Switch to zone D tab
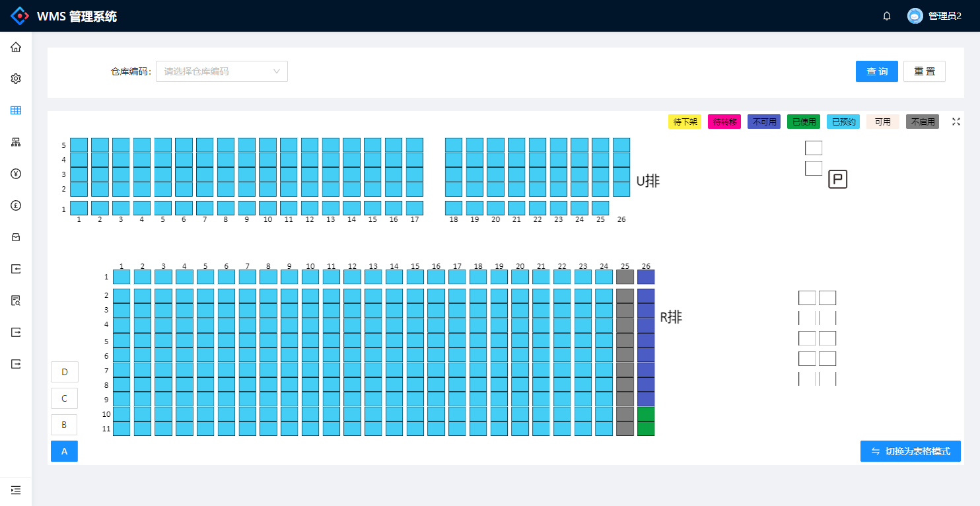This screenshot has height=506, width=980. 65,372
